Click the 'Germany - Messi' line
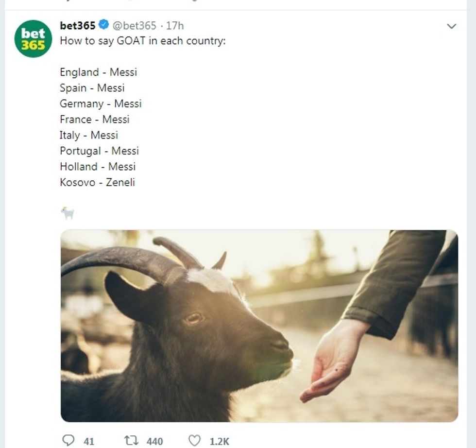This screenshot has height=448, width=476. tap(101, 104)
